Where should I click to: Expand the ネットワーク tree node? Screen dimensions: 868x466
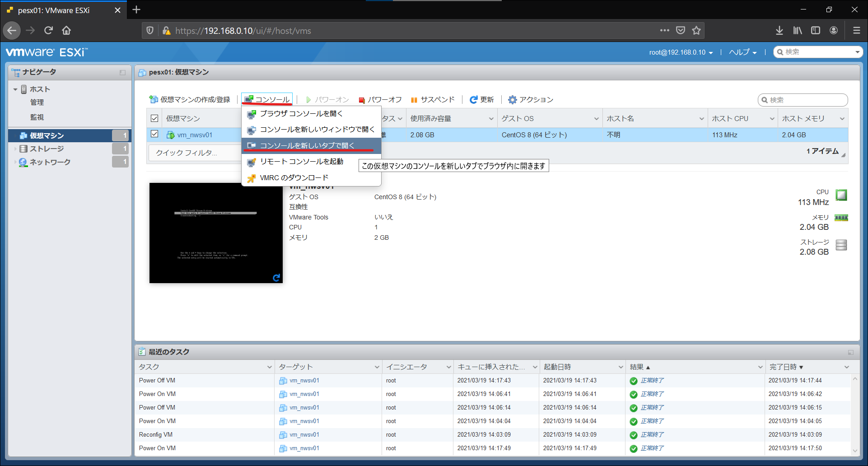(x=15, y=162)
